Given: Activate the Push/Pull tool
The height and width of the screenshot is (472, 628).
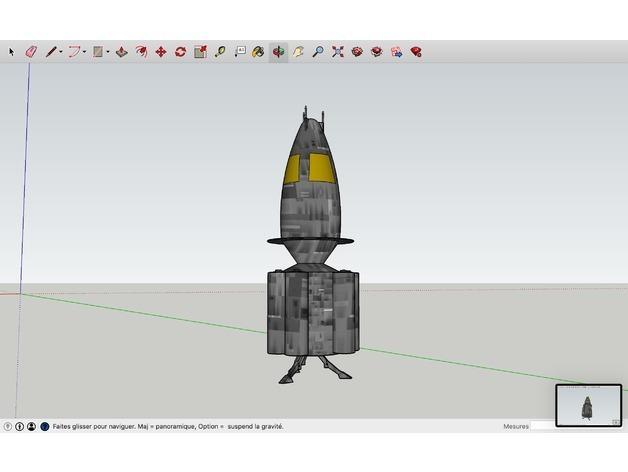Looking at the screenshot, I should click(121, 52).
